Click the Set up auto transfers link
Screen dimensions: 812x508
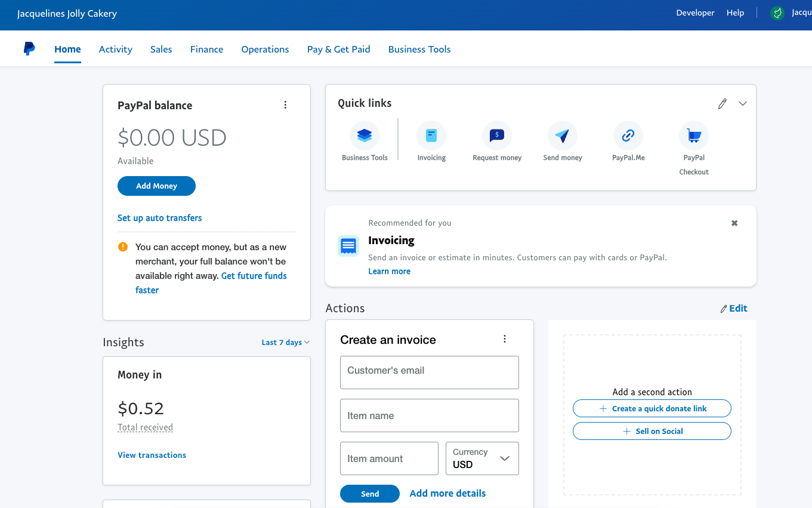pyautogui.click(x=159, y=218)
